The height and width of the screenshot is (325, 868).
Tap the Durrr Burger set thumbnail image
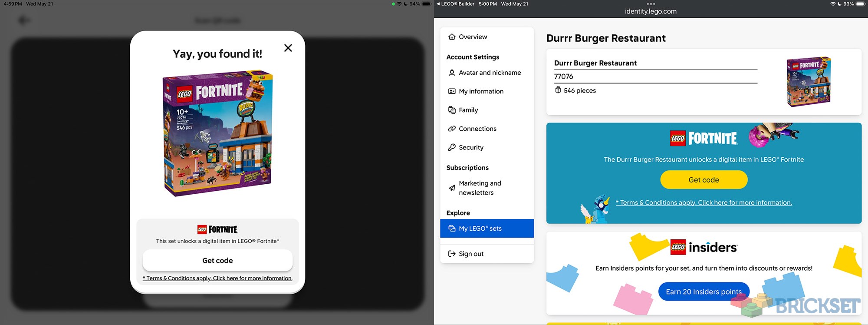(809, 81)
